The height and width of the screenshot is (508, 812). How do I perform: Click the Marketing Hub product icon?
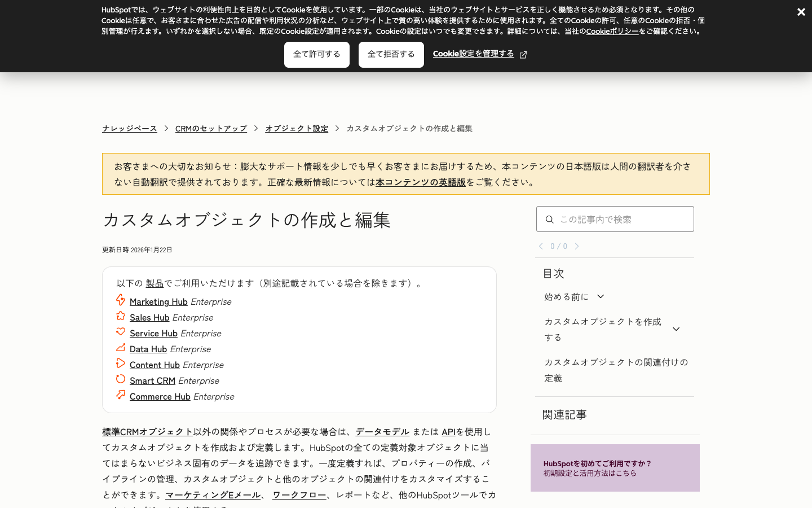pos(121,300)
